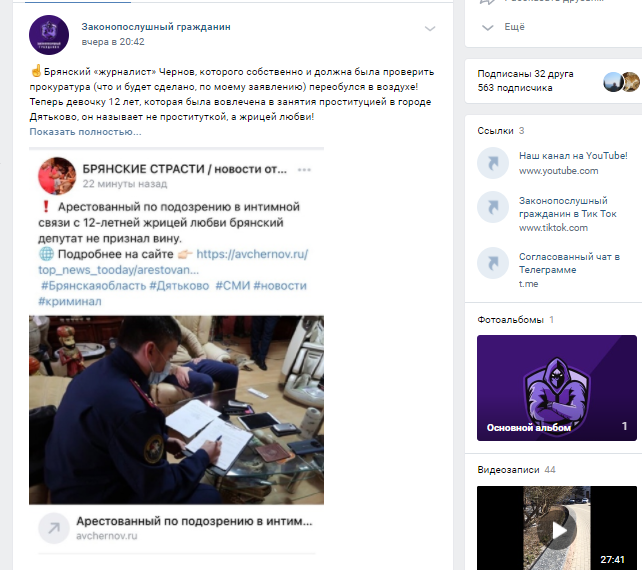Click Показать полностью to expand the post text
642x570 pixels.
[85, 132]
